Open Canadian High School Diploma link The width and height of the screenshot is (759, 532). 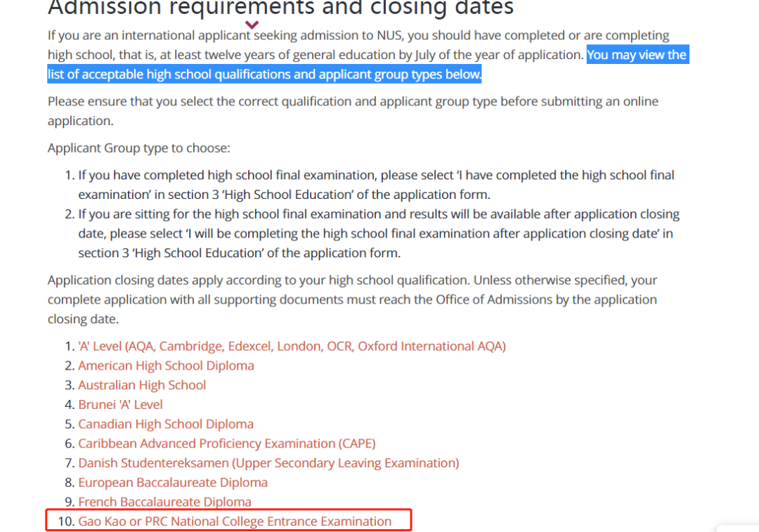coord(166,424)
